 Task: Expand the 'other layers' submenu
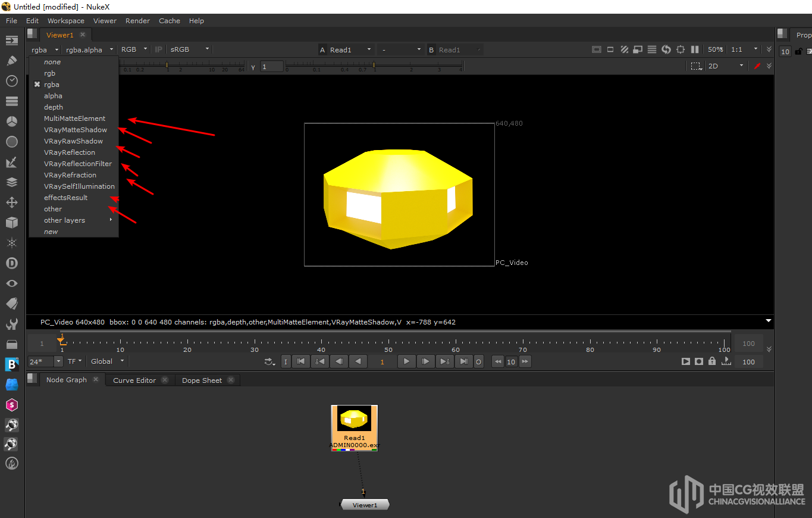pyautogui.click(x=73, y=220)
